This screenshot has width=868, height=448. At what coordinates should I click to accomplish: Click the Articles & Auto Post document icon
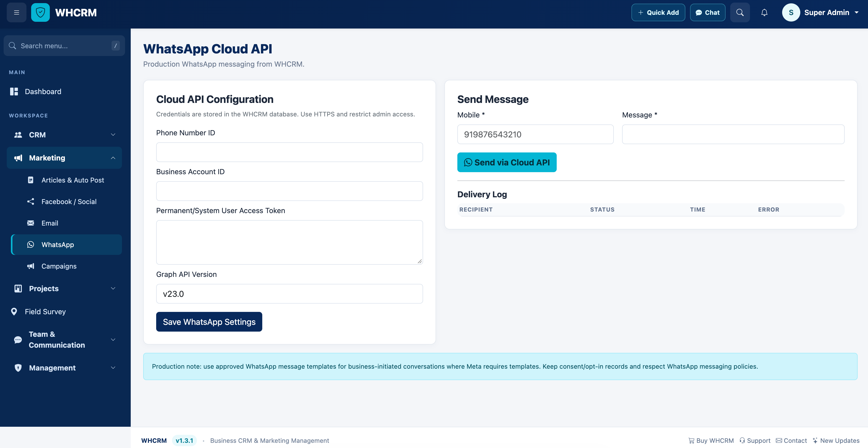click(31, 180)
